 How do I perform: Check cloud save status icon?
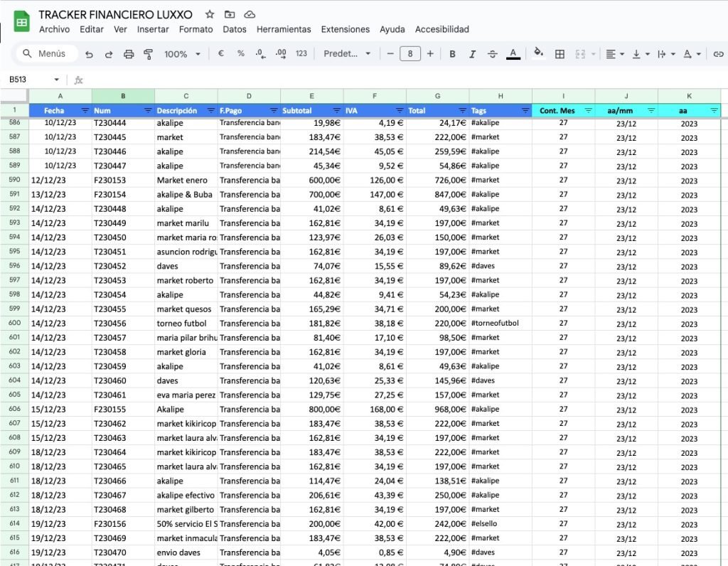click(x=250, y=14)
